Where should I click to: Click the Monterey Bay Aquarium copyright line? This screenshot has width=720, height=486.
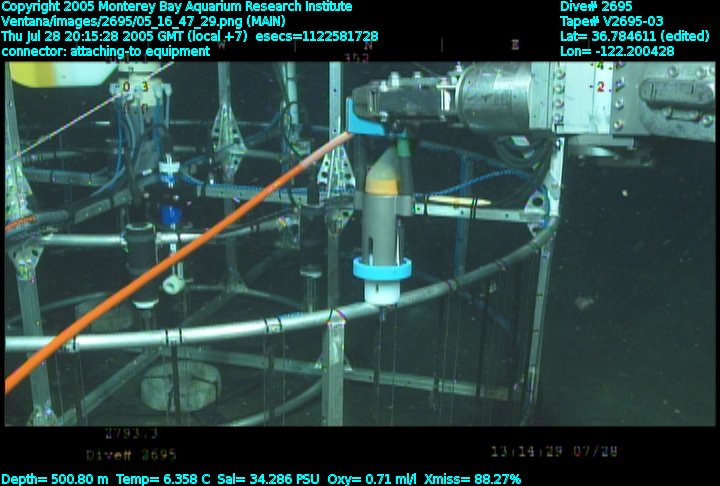(177, 6)
